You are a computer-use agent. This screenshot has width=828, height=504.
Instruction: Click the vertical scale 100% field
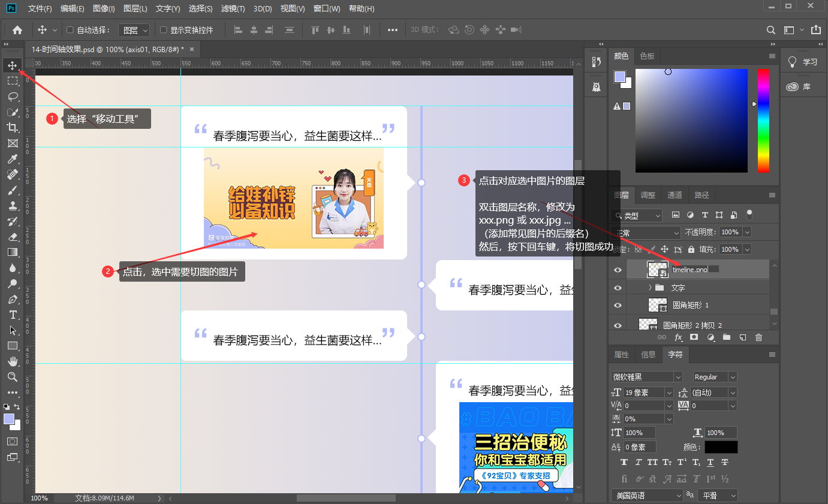click(x=639, y=433)
